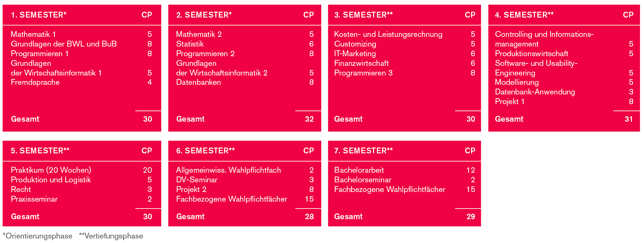644x243 pixels.
Task: Select Datenbank-Anwendung in semester four
Action: coord(535,92)
